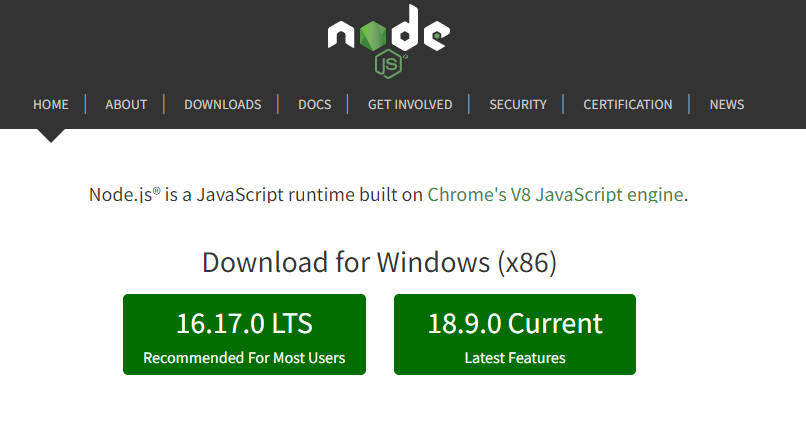Click the Recommended For Most Users label
Image resolution: width=806 pixels, height=422 pixels.
pyautogui.click(x=244, y=358)
